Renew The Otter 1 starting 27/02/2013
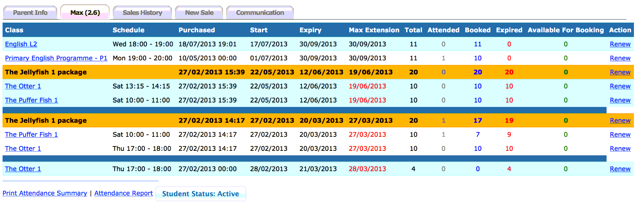This screenshot has height=206, width=644. (620, 148)
